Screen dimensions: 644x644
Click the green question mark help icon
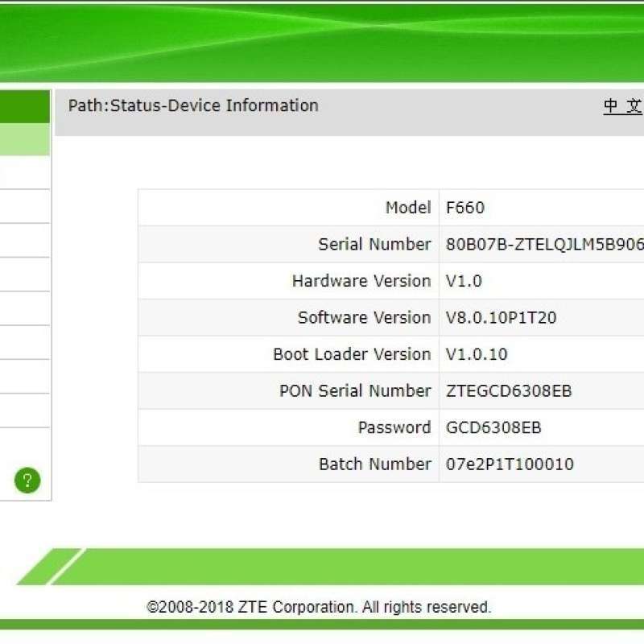tap(27, 481)
